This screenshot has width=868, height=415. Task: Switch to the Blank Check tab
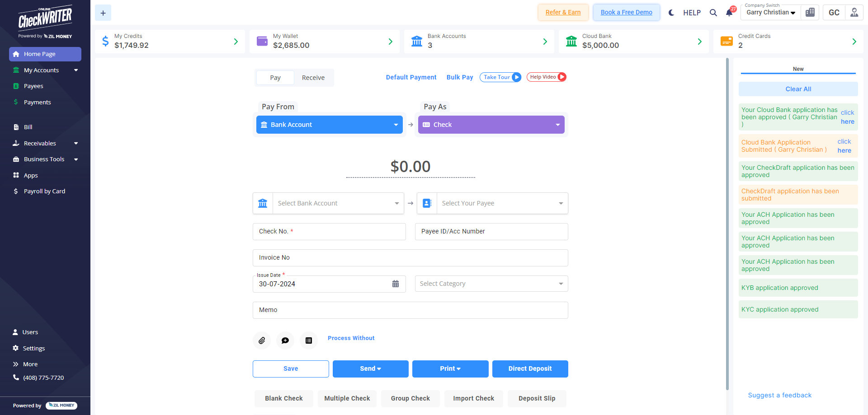point(284,398)
